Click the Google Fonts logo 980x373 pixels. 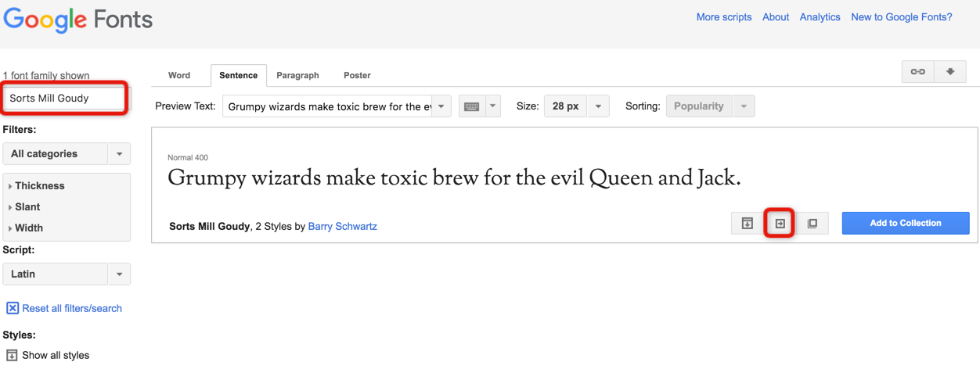click(77, 20)
